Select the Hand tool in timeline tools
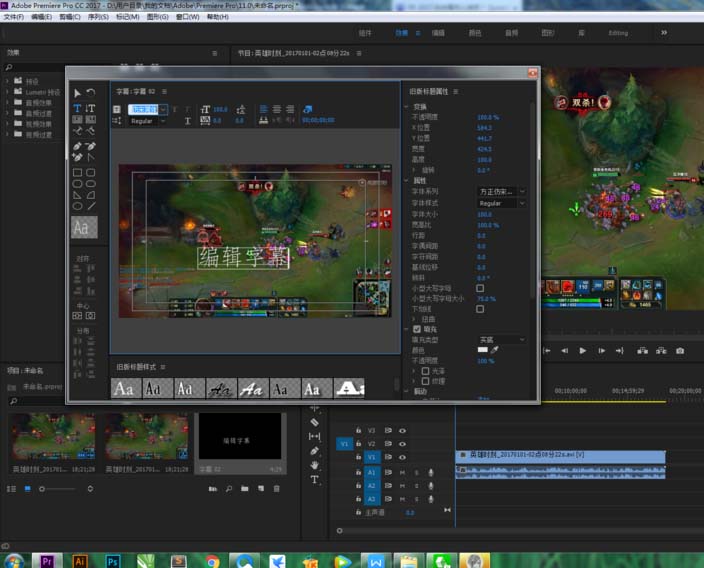 pos(314,465)
